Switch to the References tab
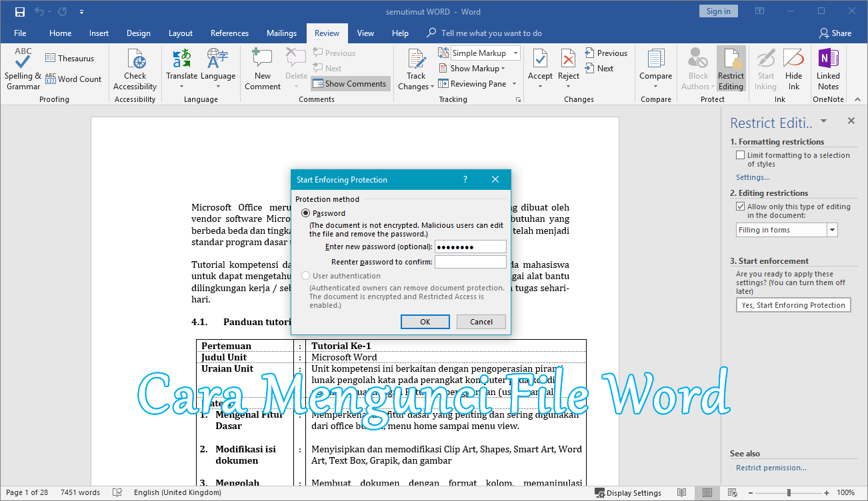The height and width of the screenshot is (501, 868). pos(229,33)
